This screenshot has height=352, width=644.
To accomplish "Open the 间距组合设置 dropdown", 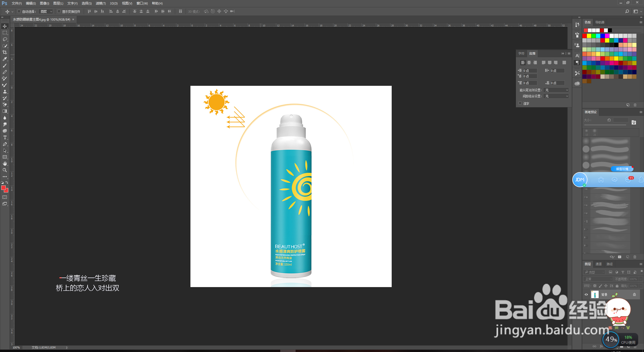I will [x=556, y=96].
